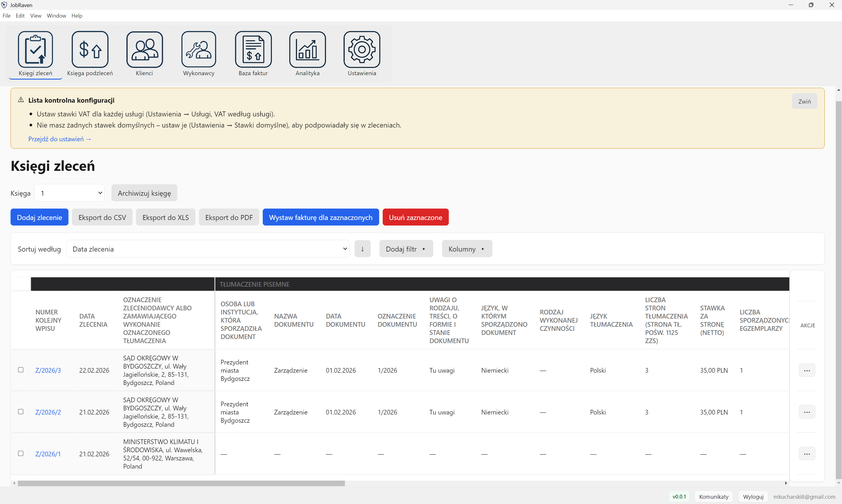This screenshot has height=504, width=842.
Task: Open the Window menu
Action: tap(56, 16)
